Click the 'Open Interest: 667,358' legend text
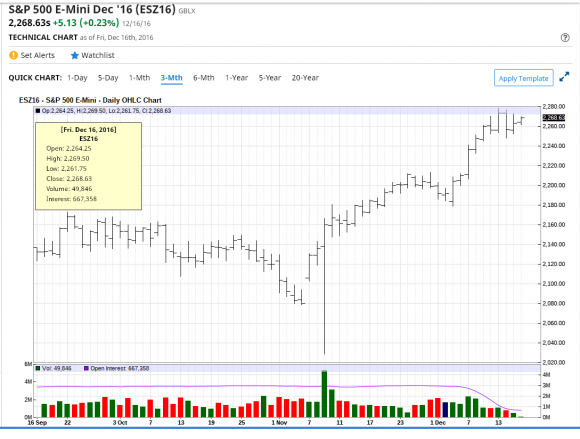The width and height of the screenshot is (580, 439). [120, 368]
